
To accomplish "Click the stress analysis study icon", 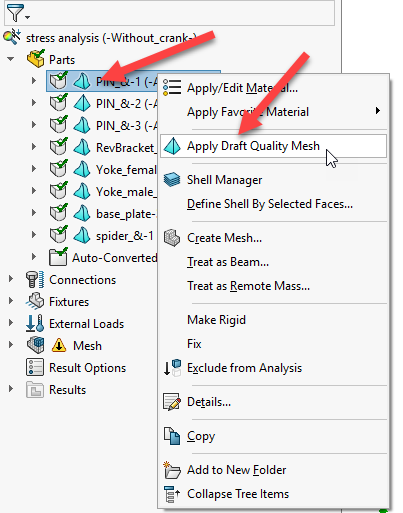I will pos(12,37).
